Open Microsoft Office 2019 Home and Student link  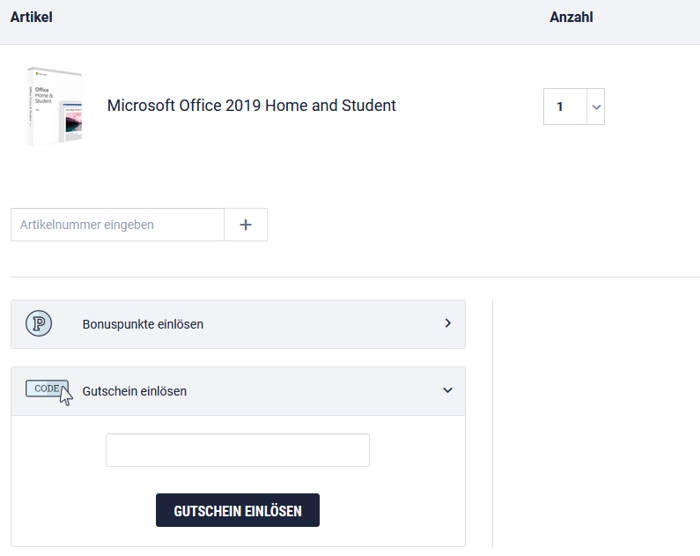tap(251, 106)
